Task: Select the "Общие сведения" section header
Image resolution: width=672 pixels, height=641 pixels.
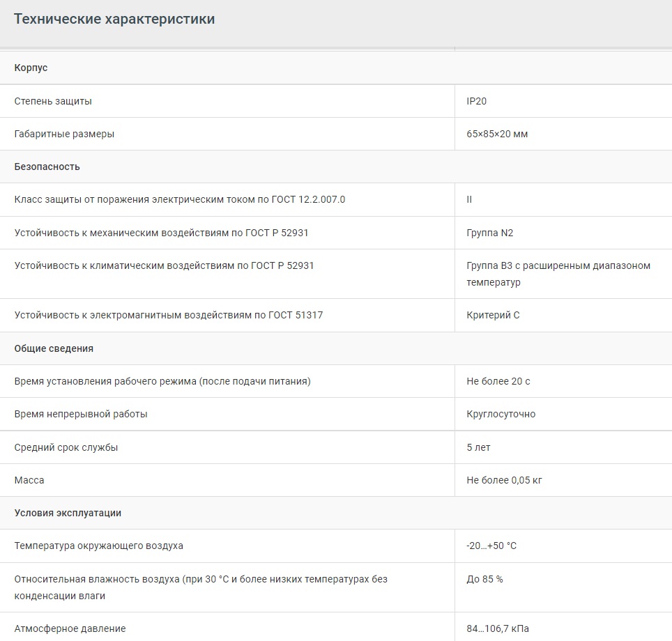Action: [54, 348]
